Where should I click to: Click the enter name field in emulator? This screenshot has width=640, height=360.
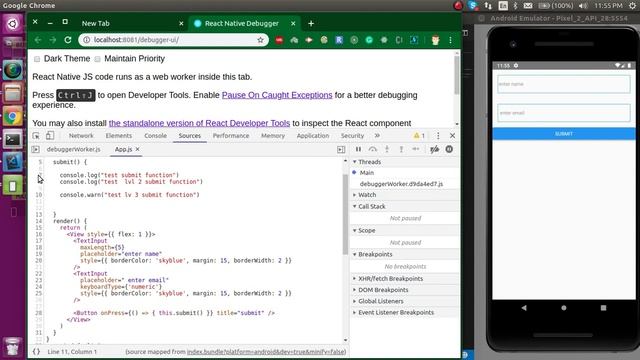564,84
